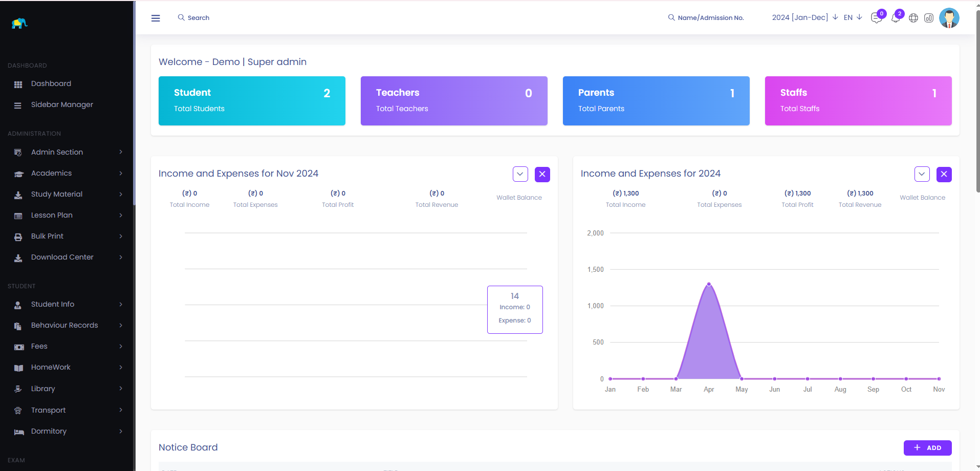Image resolution: width=980 pixels, height=471 pixels.
Task: Click the ADD button on Notice Board
Action: 927,448
